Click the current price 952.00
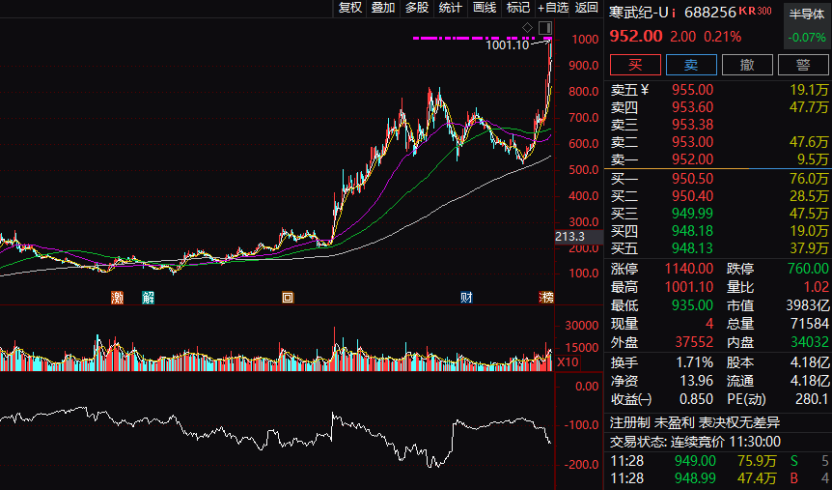Image resolution: width=832 pixels, height=490 pixels. [x=636, y=36]
